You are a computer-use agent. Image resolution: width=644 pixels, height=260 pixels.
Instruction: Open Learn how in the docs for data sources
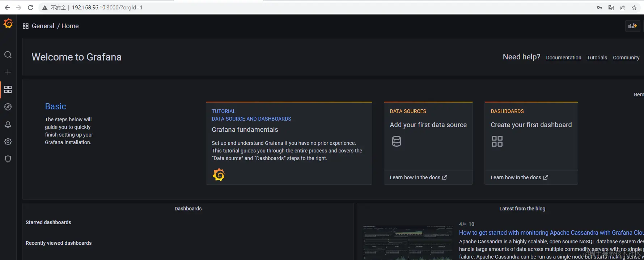(x=418, y=177)
